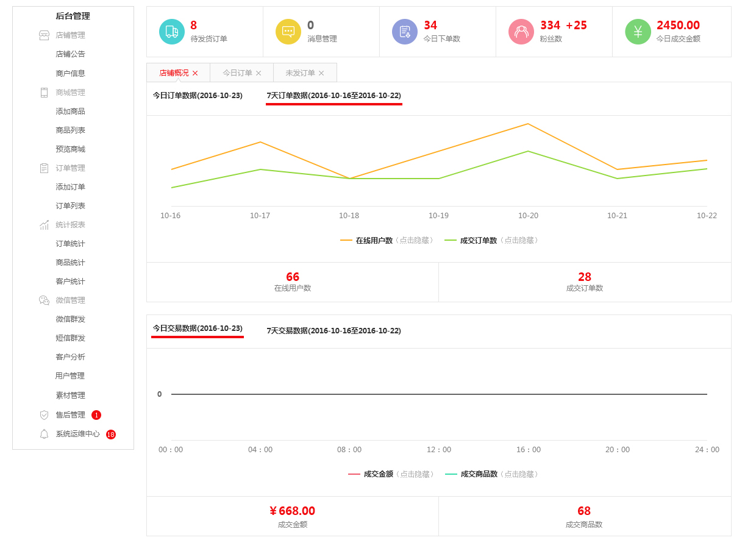Close the 店铺概况 tab
This screenshot has width=756, height=543.
[195, 73]
